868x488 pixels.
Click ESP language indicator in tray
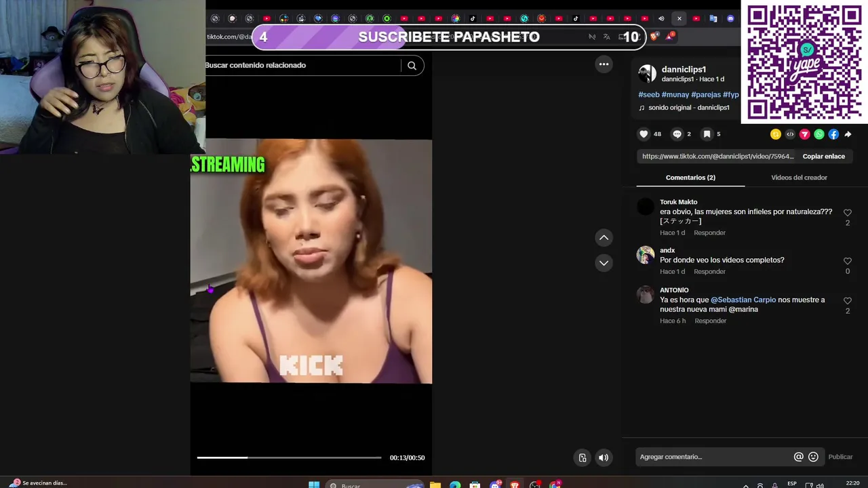791,483
